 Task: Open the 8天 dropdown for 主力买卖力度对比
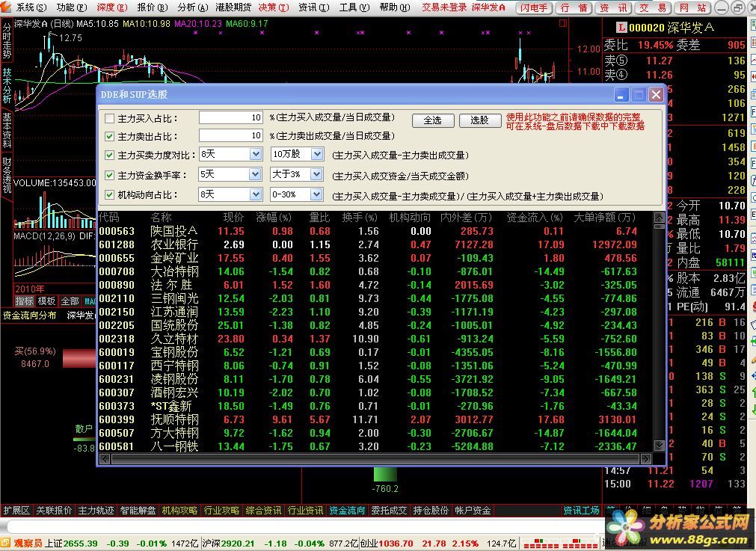click(256, 154)
